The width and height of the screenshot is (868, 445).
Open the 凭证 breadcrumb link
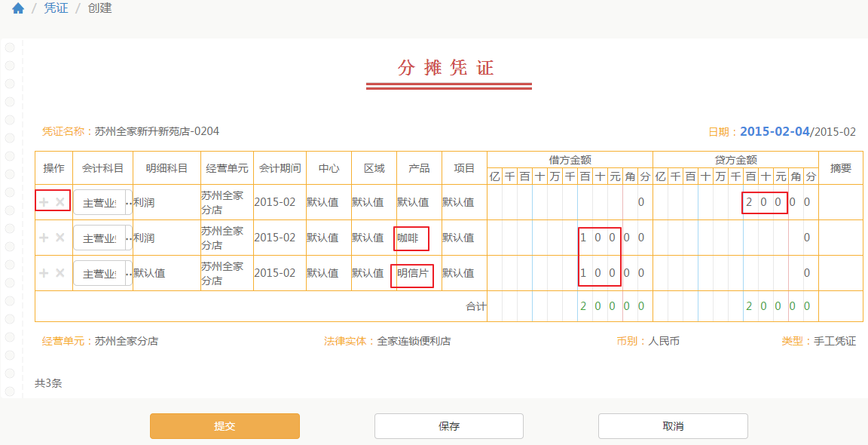[56, 8]
